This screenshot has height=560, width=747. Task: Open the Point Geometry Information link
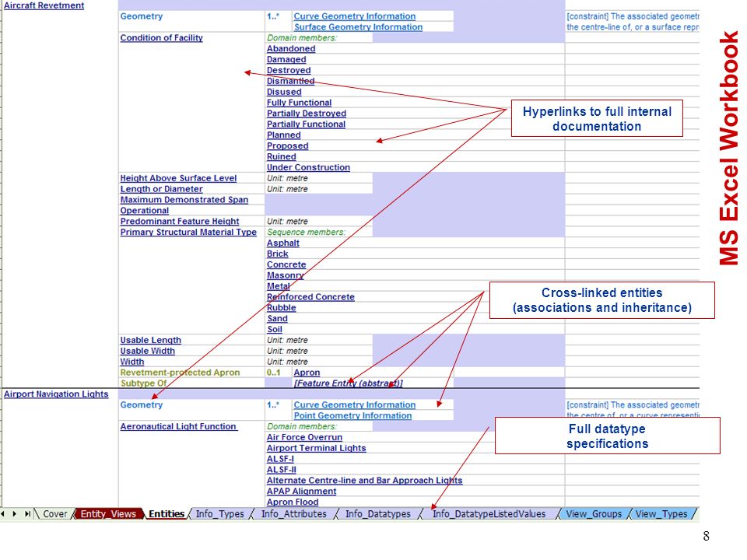[352, 415]
